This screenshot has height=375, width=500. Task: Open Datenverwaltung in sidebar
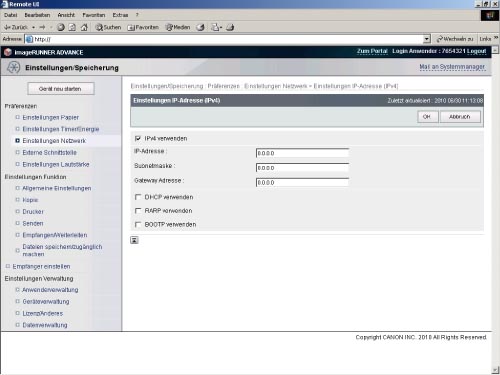pyautogui.click(x=45, y=325)
